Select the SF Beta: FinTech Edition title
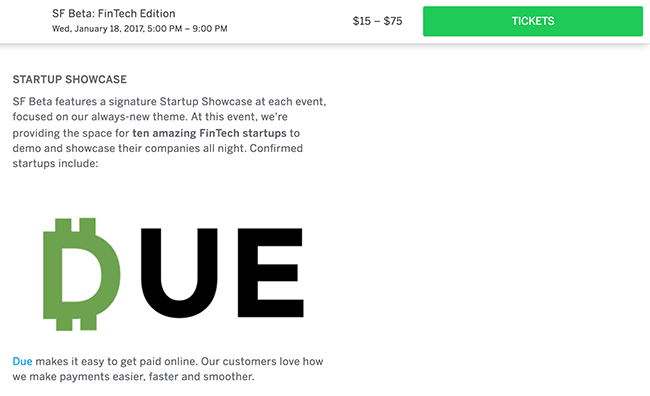 pos(114,13)
